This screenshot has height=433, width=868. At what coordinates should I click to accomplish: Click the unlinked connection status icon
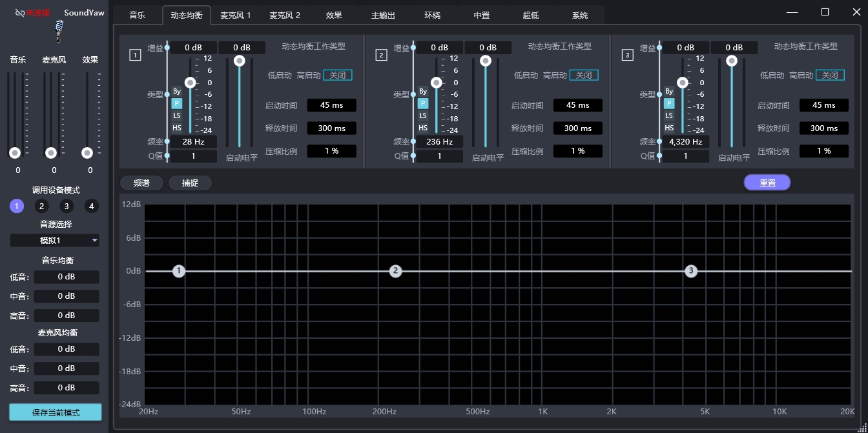[x=20, y=13]
